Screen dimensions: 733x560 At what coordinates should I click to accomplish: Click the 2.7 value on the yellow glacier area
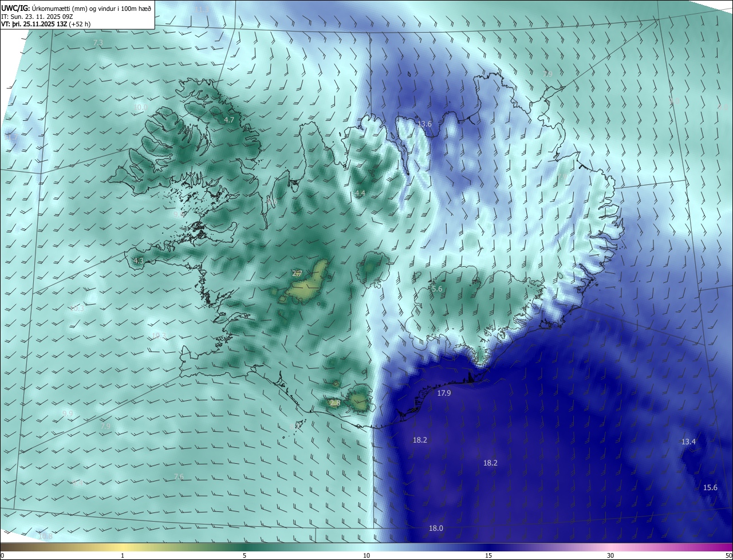pos(297,273)
